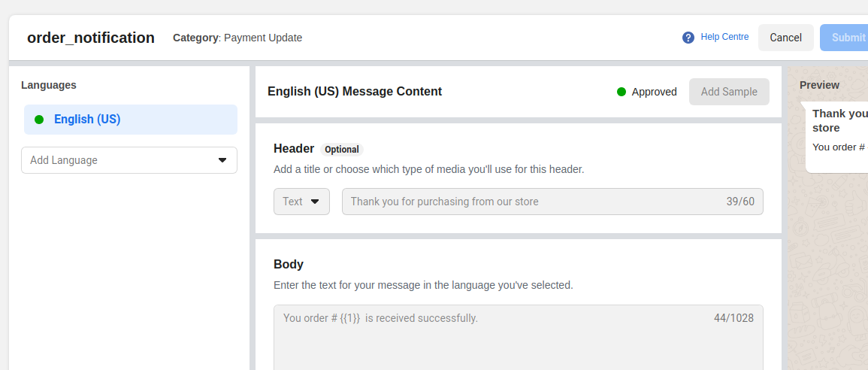Click the green dot beside English (US)
The image size is (868, 370).
pyautogui.click(x=39, y=119)
